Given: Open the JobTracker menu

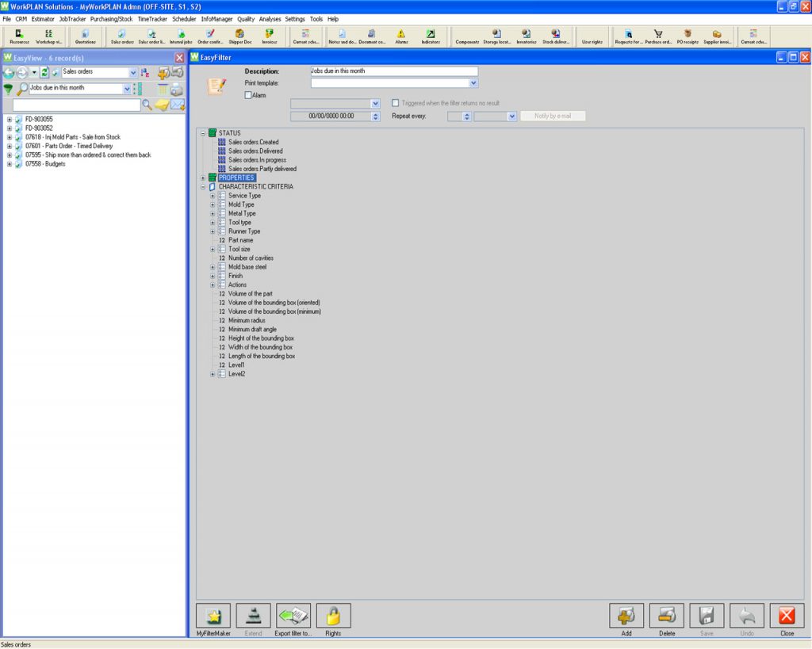Looking at the screenshot, I should pyautogui.click(x=72, y=18).
